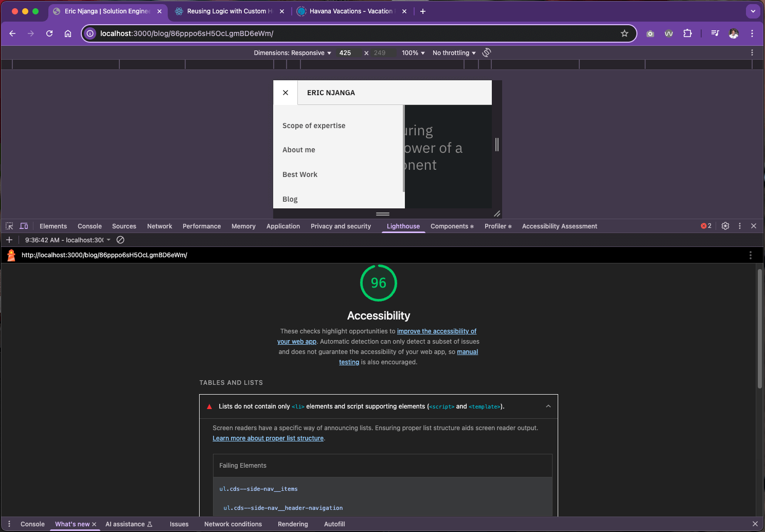Switch to the Components tab
This screenshot has height=532, width=765.
click(x=449, y=226)
